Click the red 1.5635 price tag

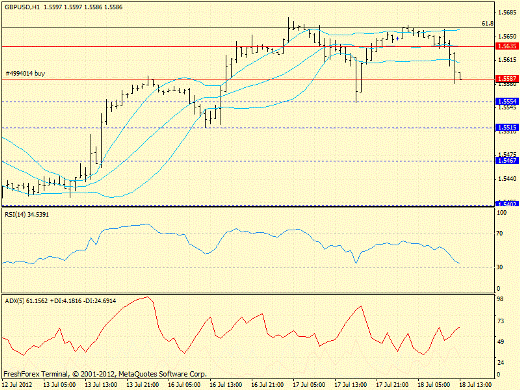coord(507,46)
